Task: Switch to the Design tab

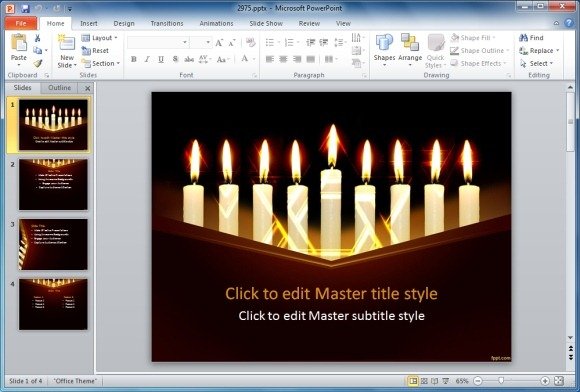Action: (x=124, y=23)
